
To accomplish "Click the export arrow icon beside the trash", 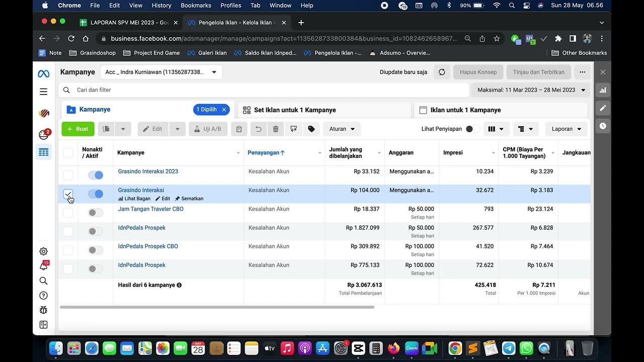I will [x=294, y=129].
